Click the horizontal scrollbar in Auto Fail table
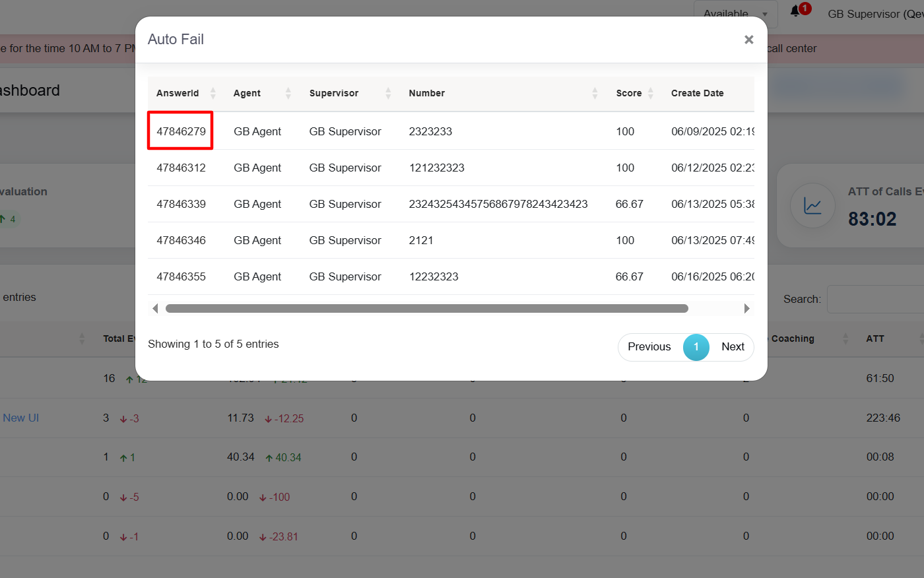Screen dimensions: 924x578 coord(426,308)
